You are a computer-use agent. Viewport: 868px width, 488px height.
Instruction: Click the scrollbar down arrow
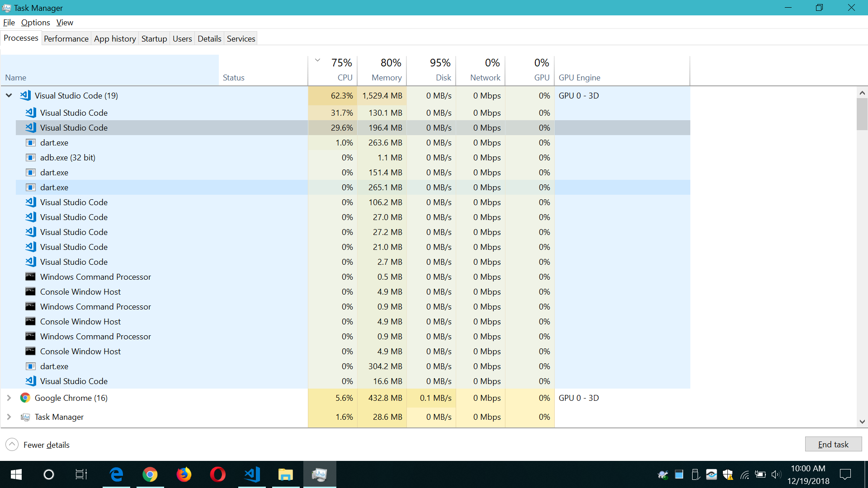coord(862,422)
